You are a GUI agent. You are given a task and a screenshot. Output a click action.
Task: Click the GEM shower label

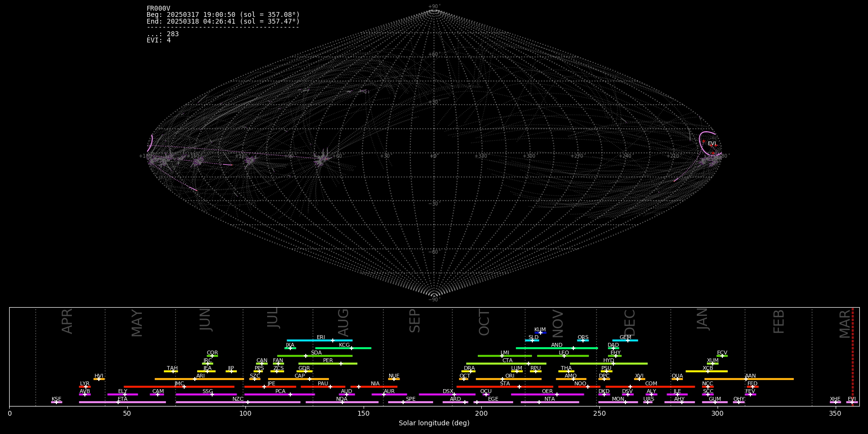tap(625, 338)
